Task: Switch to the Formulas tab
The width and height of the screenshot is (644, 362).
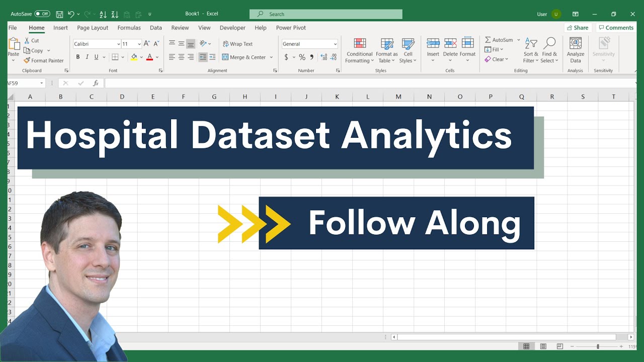Action: tap(129, 28)
